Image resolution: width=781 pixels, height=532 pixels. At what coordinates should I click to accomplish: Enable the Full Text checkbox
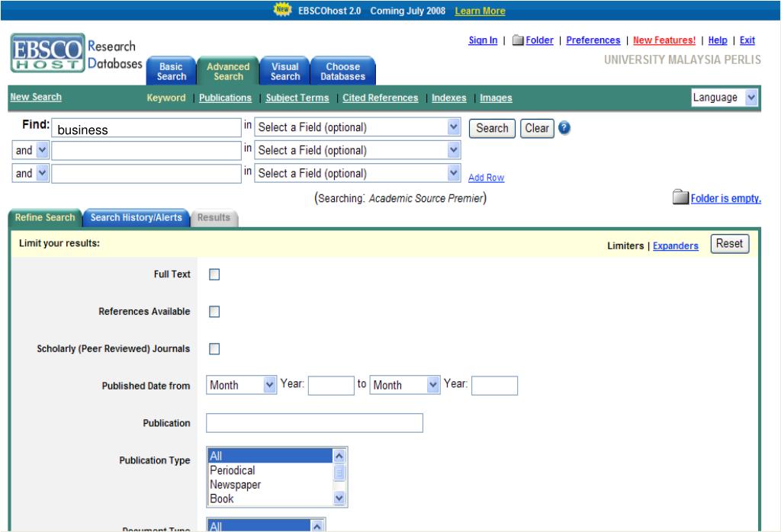(214, 274)
